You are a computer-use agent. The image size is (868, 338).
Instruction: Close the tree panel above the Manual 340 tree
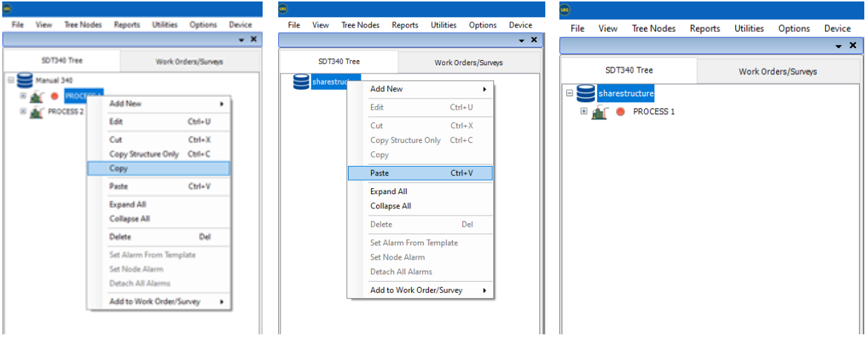point(253,39)
